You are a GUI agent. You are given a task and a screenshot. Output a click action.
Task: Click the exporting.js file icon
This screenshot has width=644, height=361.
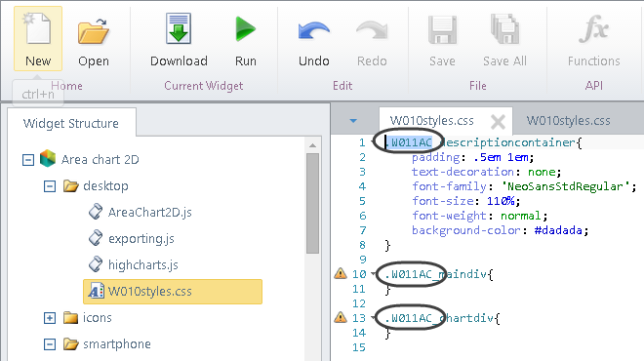coord(96,238)
